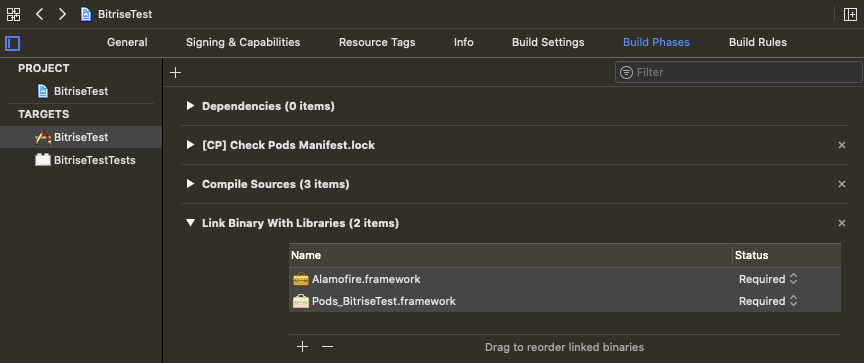This screenshot has height=363, width=864.
Task: Select the BitriseTestTests target
Action: [81, 160]
